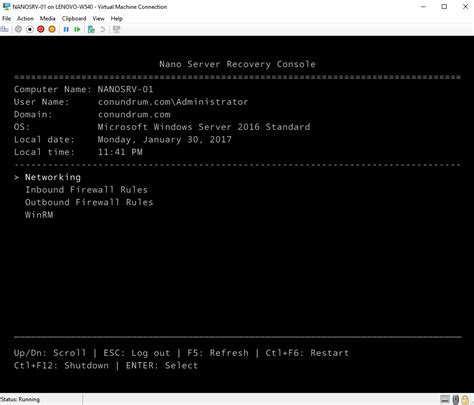Select the WinRM console entry
Screen dimensions: 474x405
pyautogui.click(x=39, y=215)
